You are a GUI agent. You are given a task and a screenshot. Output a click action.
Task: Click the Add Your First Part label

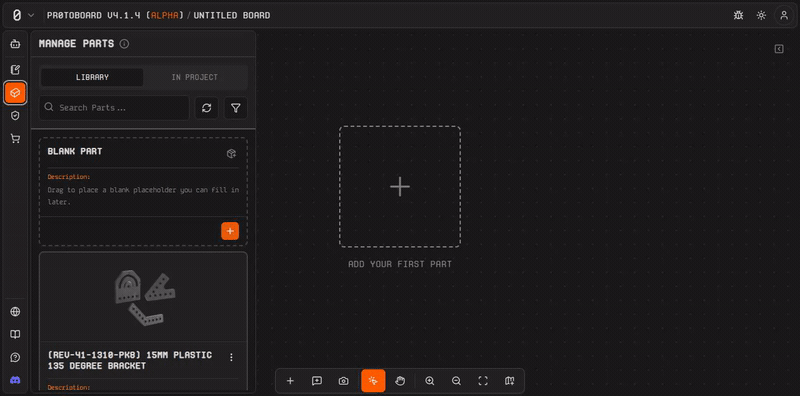(x=400, y=264)
